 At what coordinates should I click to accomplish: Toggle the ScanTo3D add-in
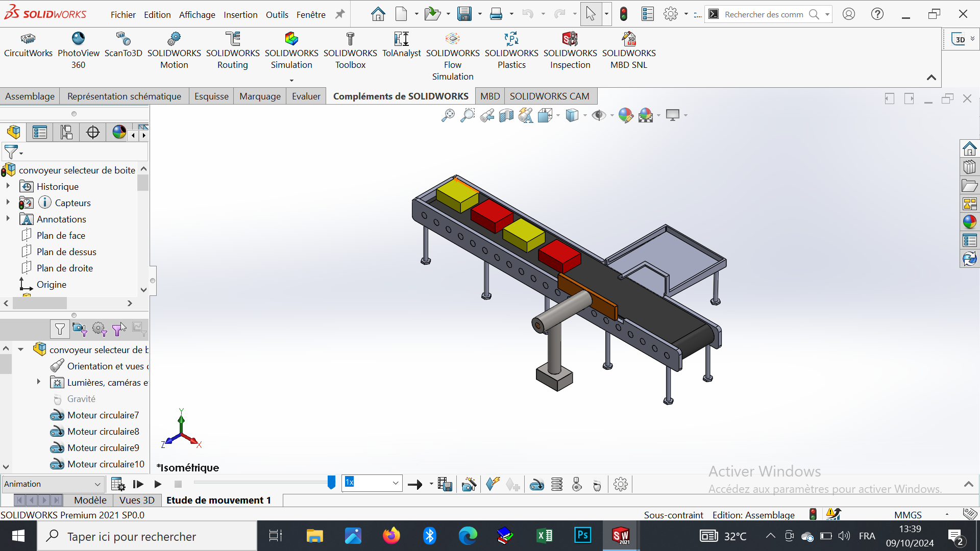[x=123, y=46]
